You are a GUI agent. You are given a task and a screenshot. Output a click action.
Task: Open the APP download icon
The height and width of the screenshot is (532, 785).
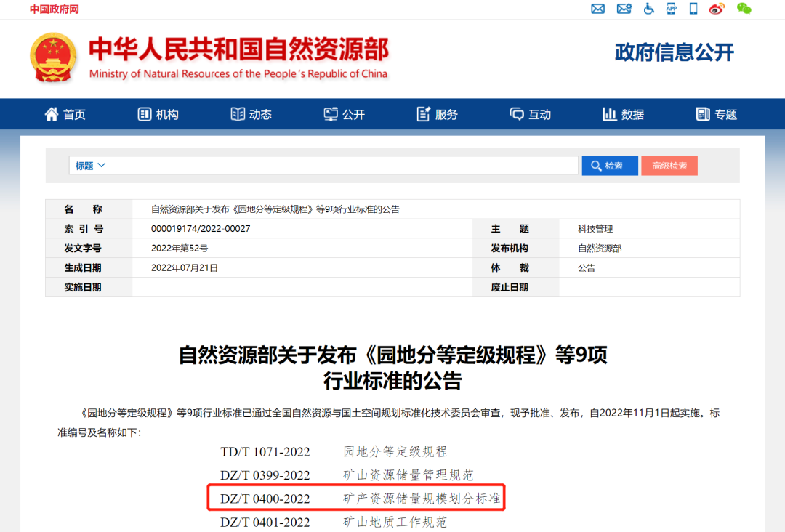click(x=671, y=9)
